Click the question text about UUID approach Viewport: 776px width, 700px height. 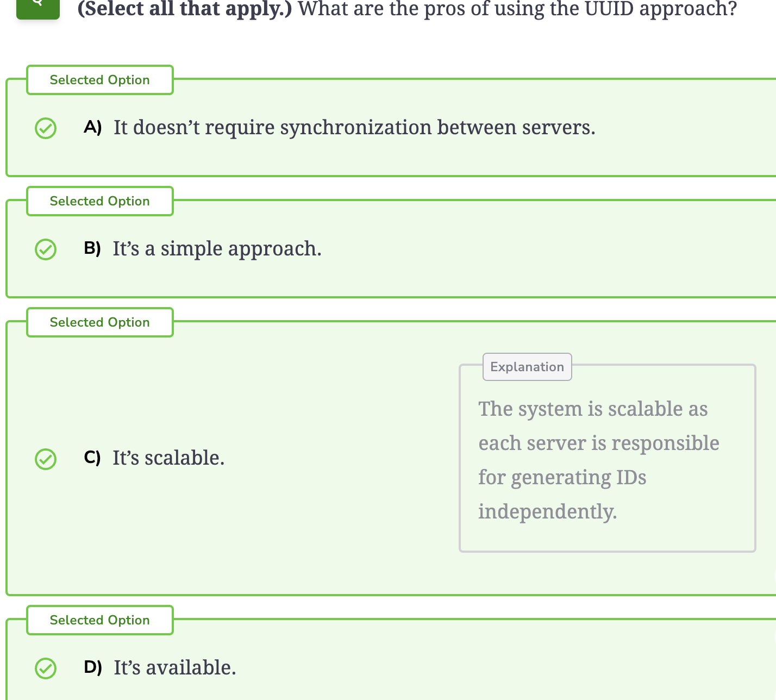(x=517, y=9)
